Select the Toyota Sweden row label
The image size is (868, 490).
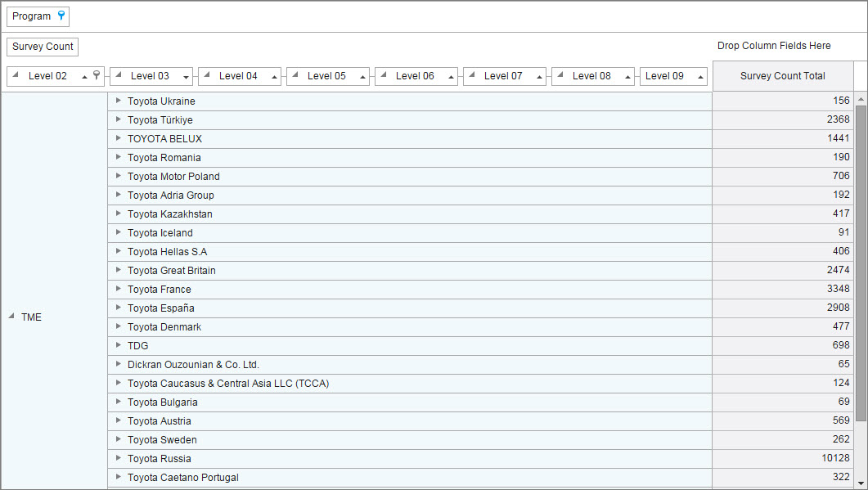(162, 439)
